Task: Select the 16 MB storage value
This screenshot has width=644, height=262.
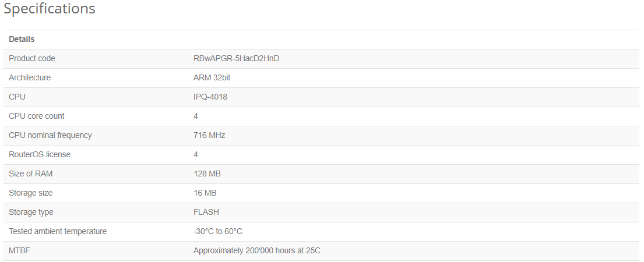Action: pyautogui.click(x=205, y=193)
